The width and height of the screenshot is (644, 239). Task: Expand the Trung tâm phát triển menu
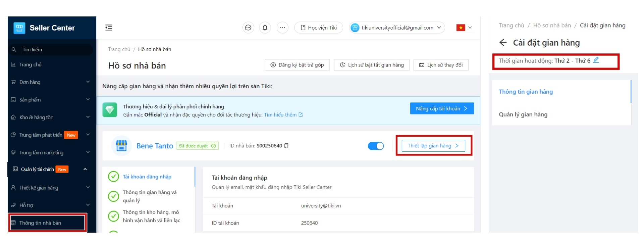(x=88, y=135)
